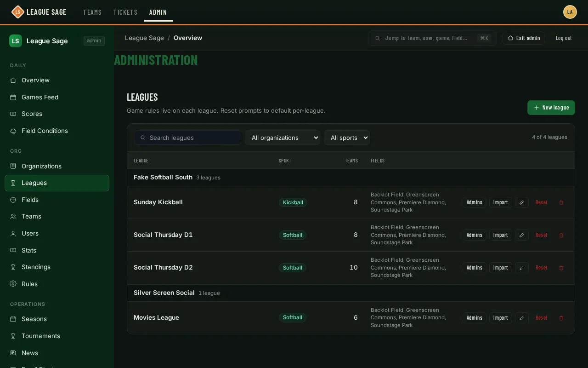
Task: Open the LA user avatar
Action: (570, 12)
